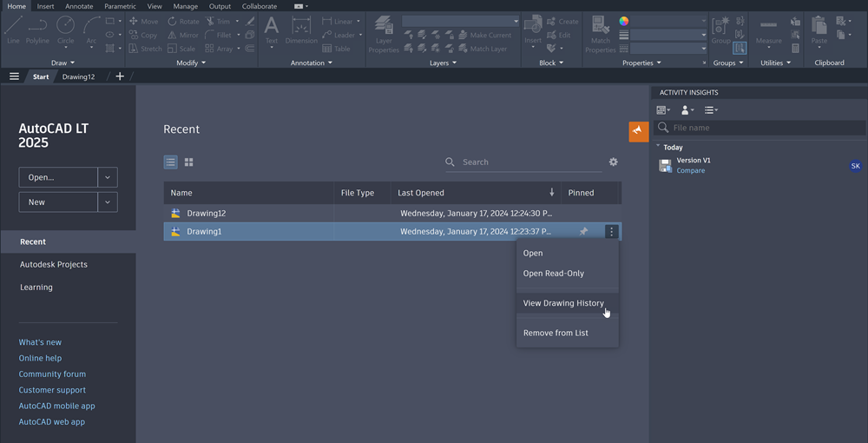The image size is (868, 443).
Task: Expand the Properties panel
Action: coord(641,63)
